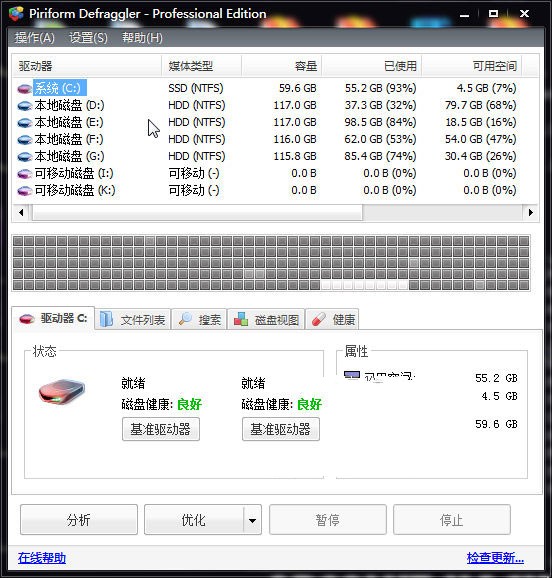Click the 可移动磁盘 (K:) drive icon

(x=25, y=191)
